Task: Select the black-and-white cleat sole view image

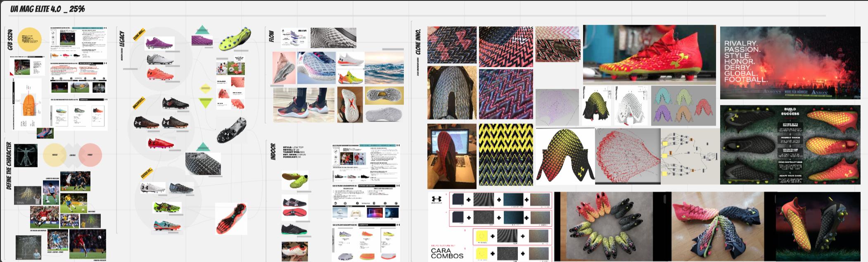Action: coord(232,130)
